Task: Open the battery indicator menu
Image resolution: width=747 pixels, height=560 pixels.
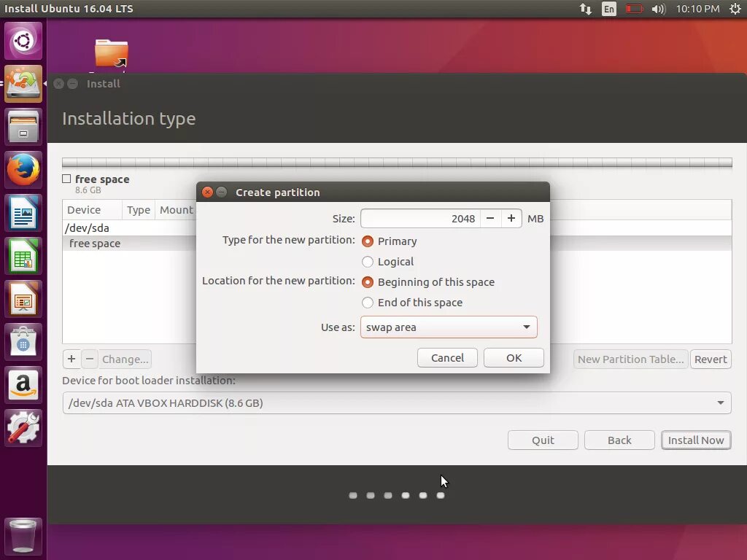Action: tap(634, 9)
